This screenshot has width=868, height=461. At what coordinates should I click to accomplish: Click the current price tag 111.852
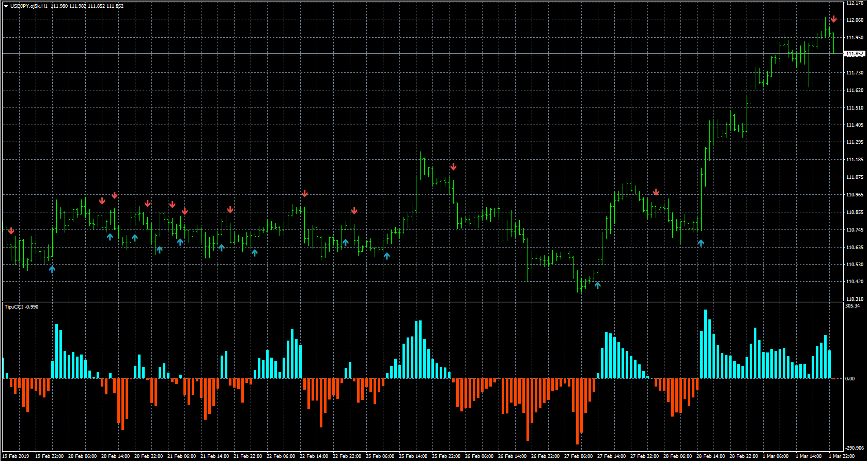coord(855,54)
